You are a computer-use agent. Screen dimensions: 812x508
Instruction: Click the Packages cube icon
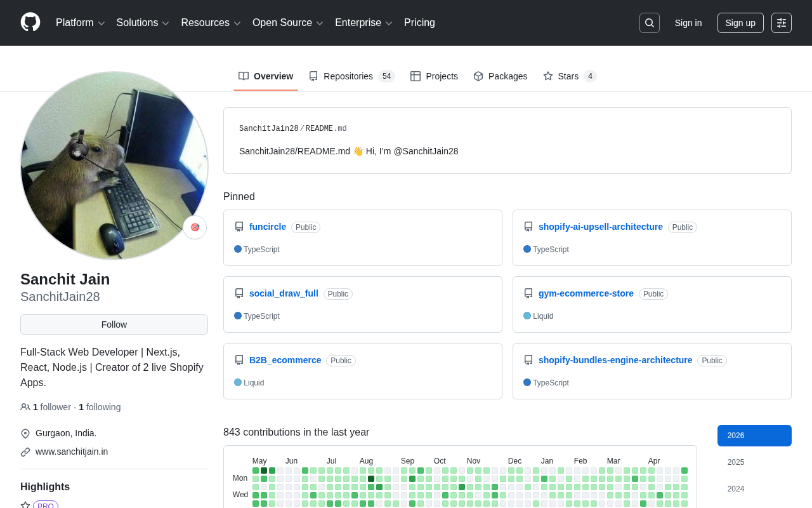(x=478, y=76)
